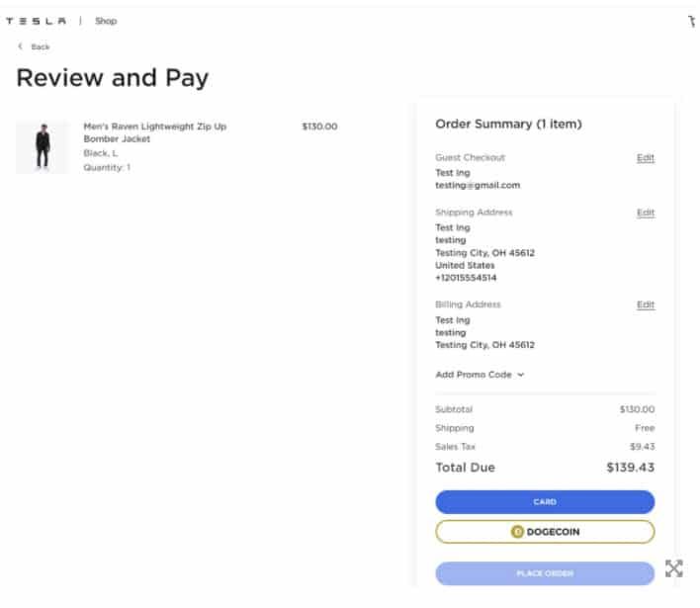Click the Quantity: 1 text
The image size is (700, 608).
pos(107,167)
